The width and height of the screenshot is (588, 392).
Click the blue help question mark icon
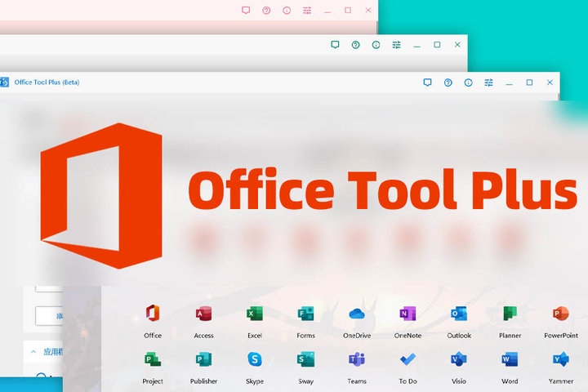click(448, 82)
